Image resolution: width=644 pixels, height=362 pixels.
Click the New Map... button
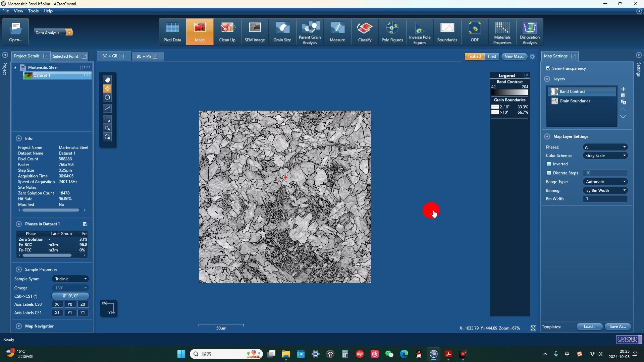click(x=514, y=56)
